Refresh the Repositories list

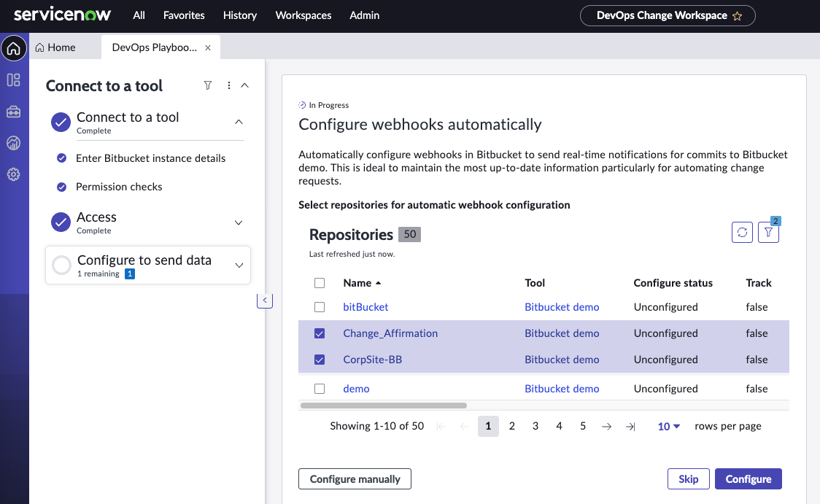pyautogui.click(x=742, y=232)
